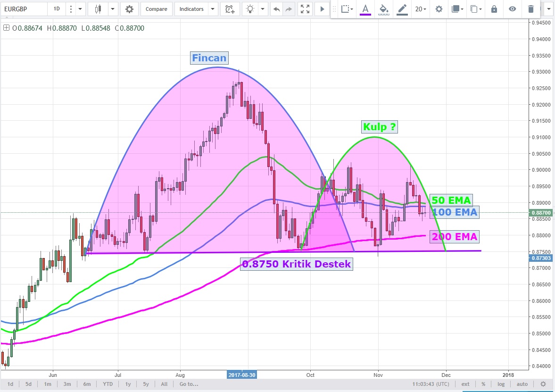Screen dimensions: 555x392
Task: Expand the font size 20 dropdown
Action: click(x=421, y=9)
